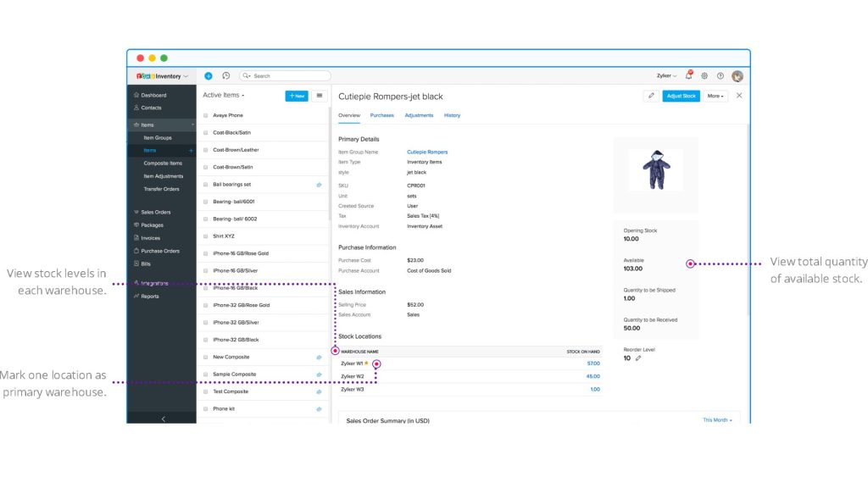Open the Zylker organization dropdown
Viewport: 868px width, 488px height.
pyautogui.click(x=666, y=75)
